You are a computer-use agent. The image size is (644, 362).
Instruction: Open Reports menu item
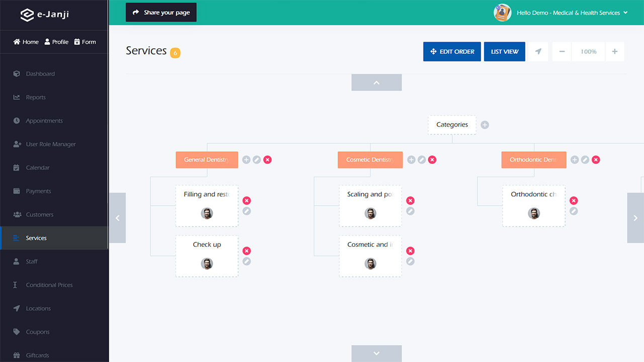(x=54, y=97)
